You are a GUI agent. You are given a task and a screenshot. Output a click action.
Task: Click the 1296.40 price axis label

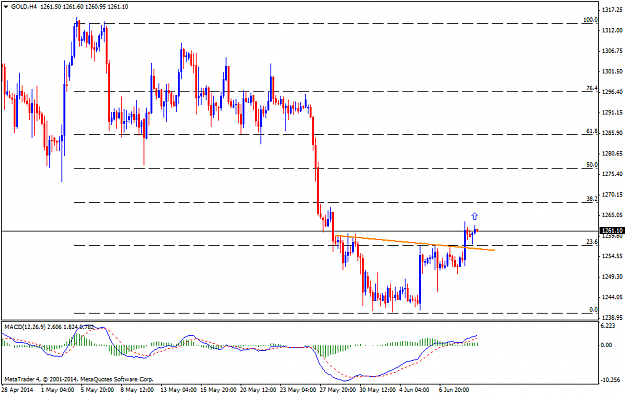tap(613, 92)
